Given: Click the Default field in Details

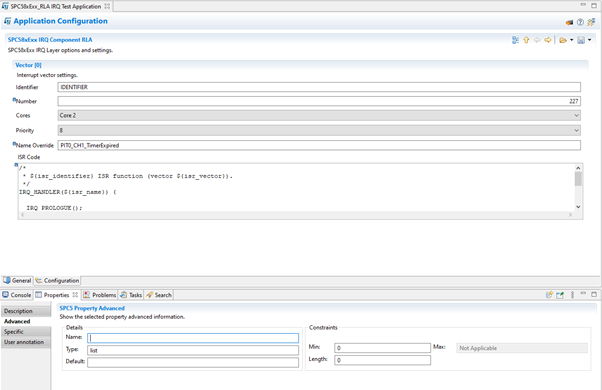Looking at the screenshot, I should pyautogui.click(x=193, y=362).
